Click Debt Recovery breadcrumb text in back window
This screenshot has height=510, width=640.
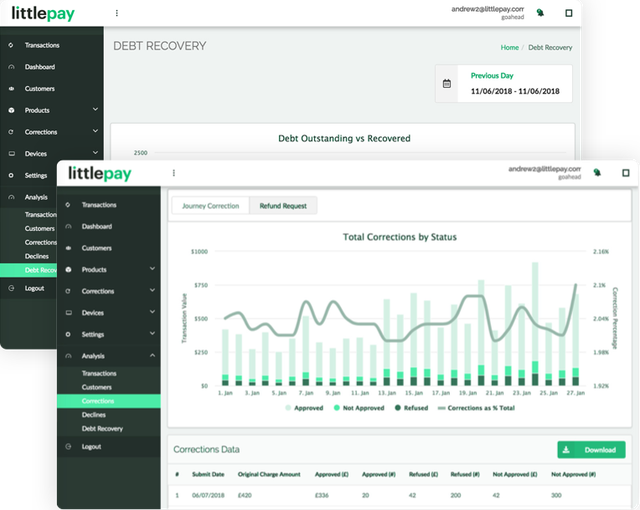coord(550,47)
